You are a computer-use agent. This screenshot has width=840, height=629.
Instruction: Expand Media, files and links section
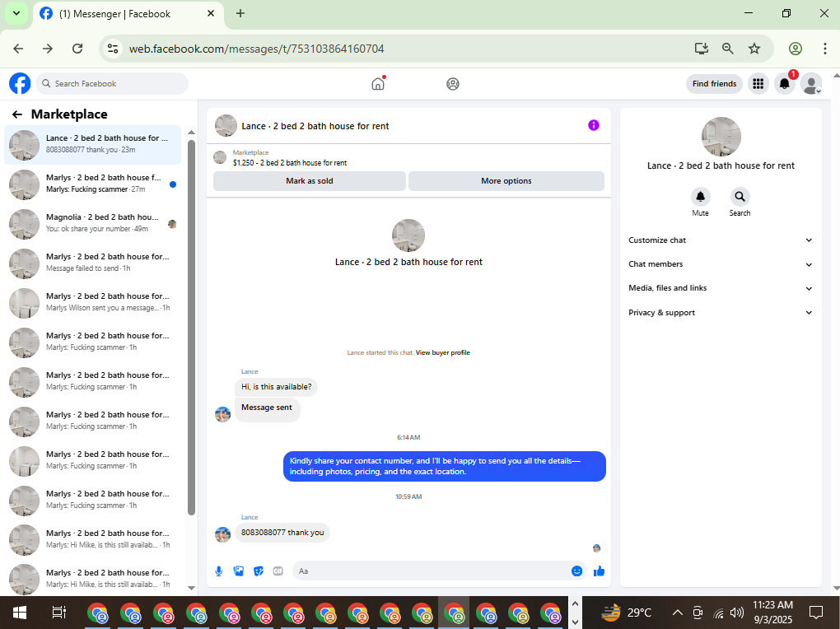pos(721,288)
